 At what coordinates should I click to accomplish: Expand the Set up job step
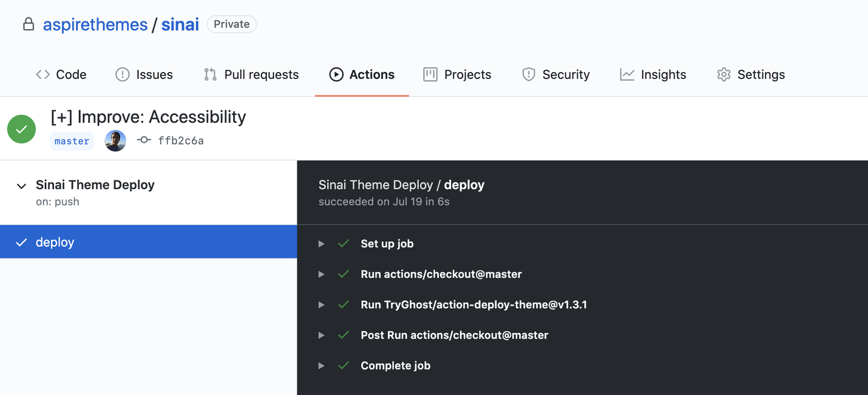[321, 244]
